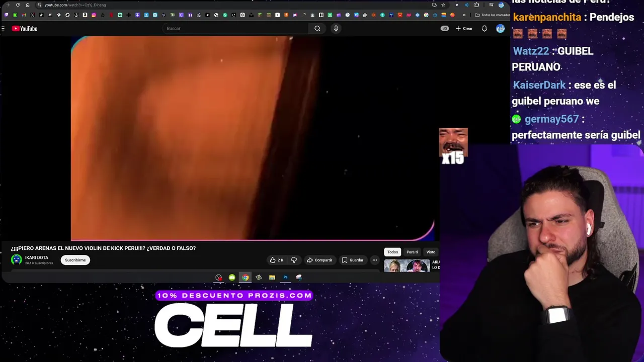Open Amazon bookmark in bookmarks bar
The image size is (644, 362).
point(85,15)
